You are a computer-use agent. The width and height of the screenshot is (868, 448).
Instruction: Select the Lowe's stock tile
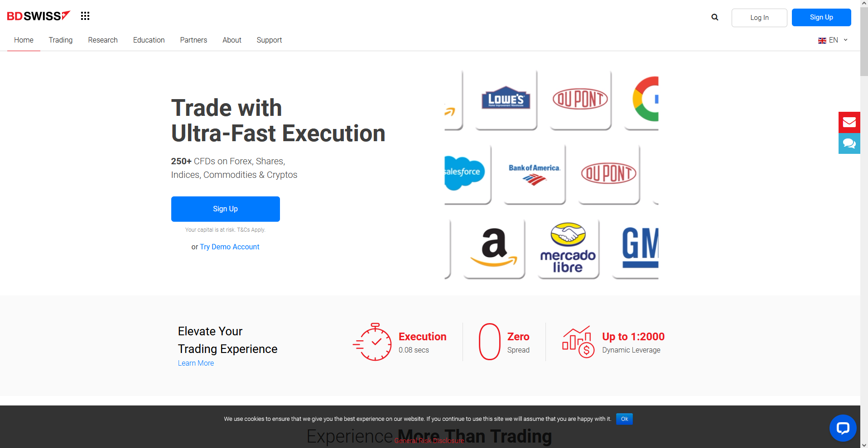(506, 100)
